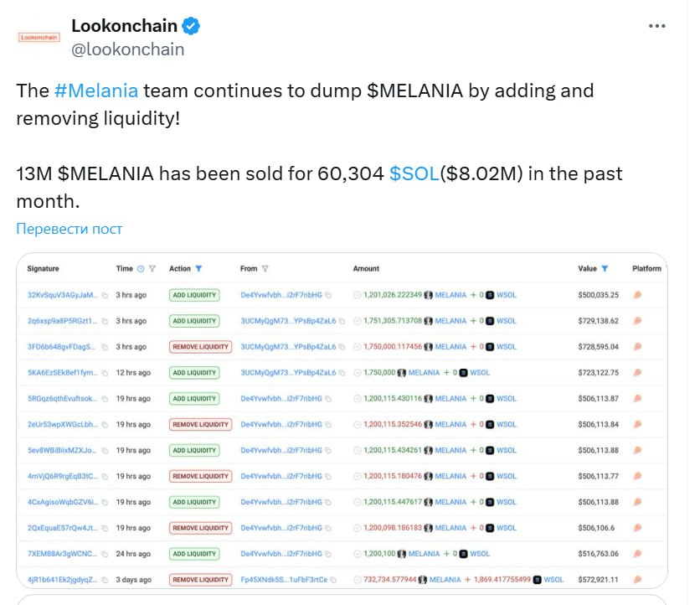Click the 'Перевести пост' translate link
Viewport: 700px width, 605px height.
pos(69,229)
